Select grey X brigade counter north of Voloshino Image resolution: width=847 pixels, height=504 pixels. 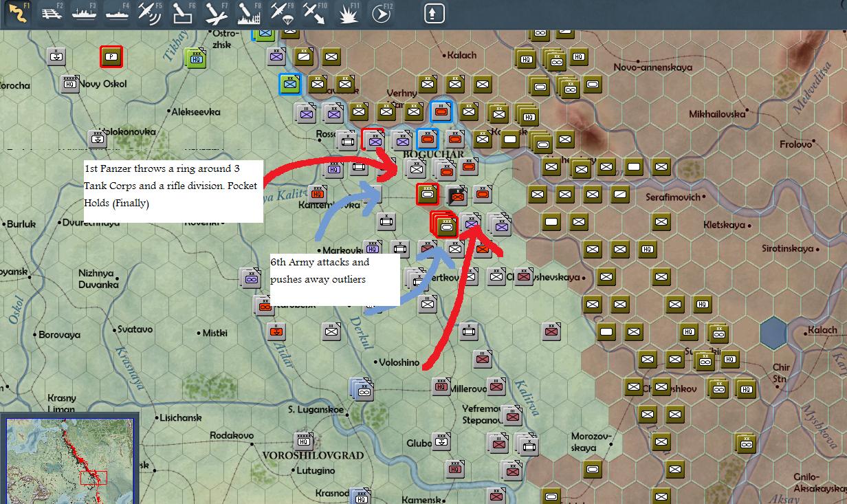pyautogui.click(x=470, y=331)
